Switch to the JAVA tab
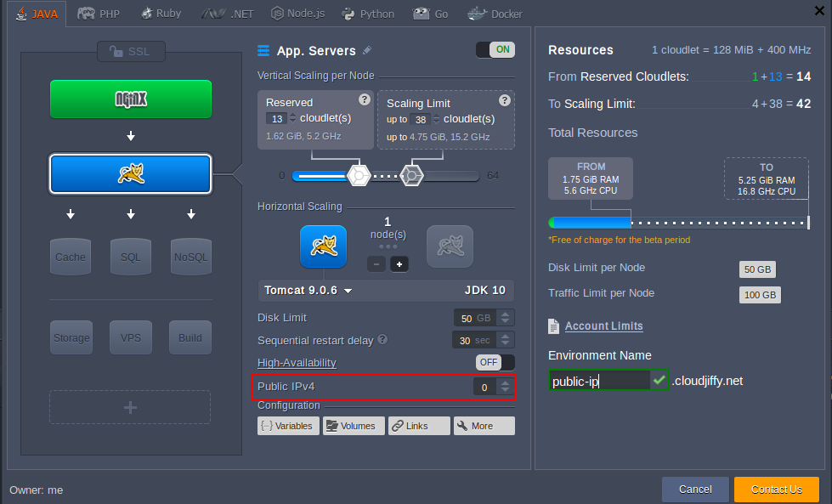 (x=37, y=14)
